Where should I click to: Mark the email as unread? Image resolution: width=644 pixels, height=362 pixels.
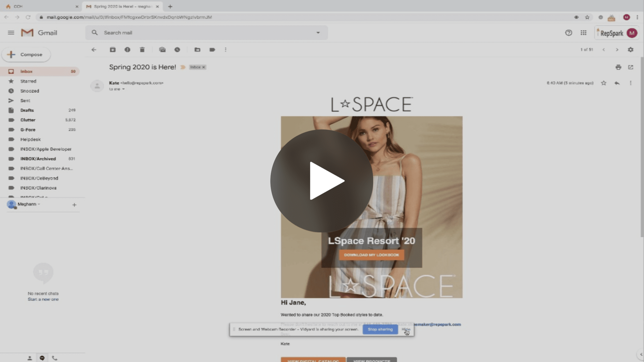(162, 50)
